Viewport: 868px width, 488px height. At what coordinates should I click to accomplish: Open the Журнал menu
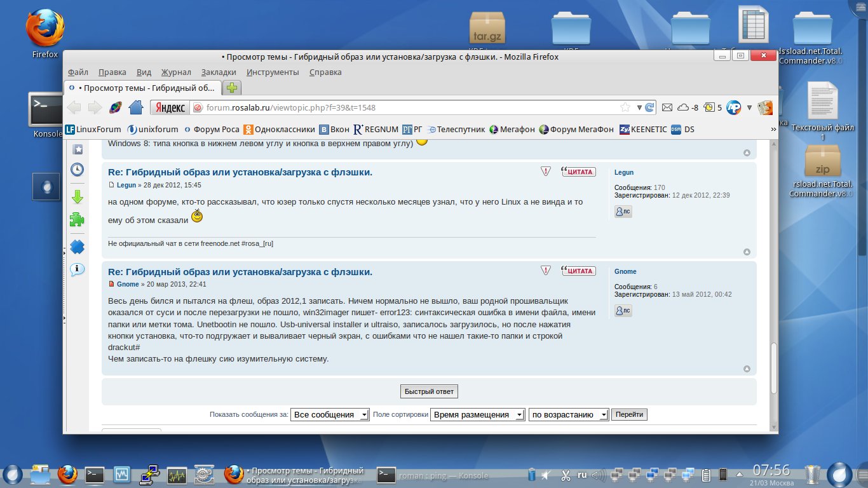[176, 72]
